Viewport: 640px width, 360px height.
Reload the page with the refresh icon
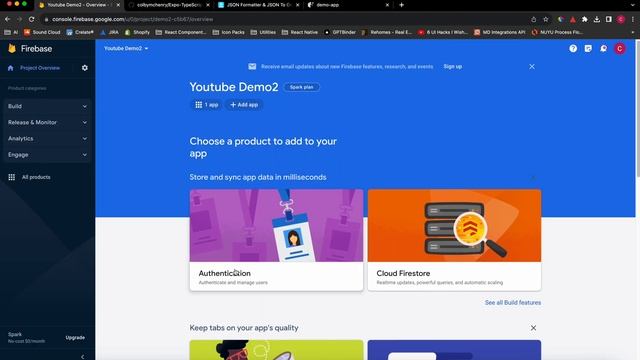pos(31,19)
